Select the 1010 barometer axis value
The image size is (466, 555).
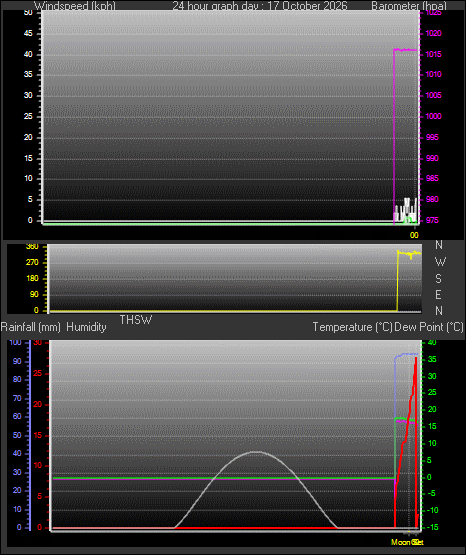click(x=433, y=74)
